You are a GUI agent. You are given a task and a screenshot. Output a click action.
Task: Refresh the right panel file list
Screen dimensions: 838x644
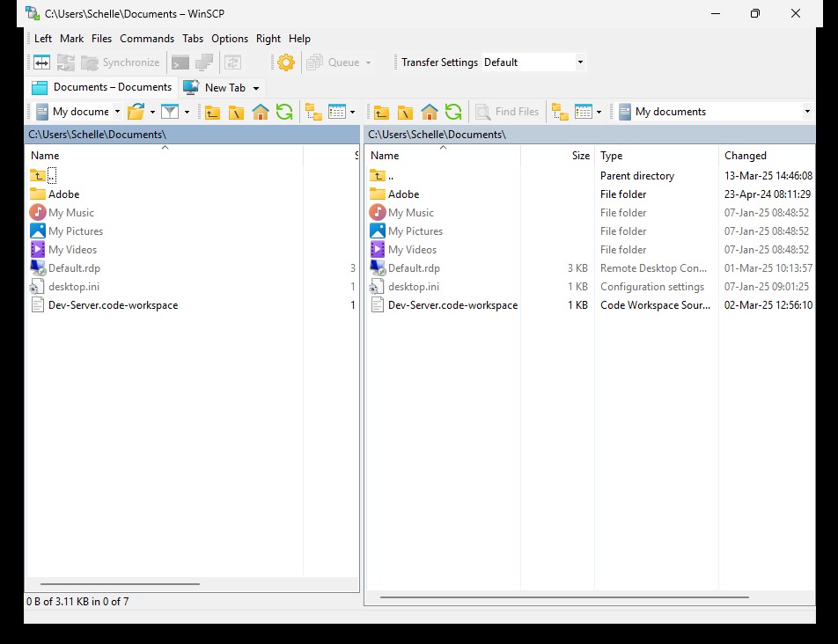452,112
